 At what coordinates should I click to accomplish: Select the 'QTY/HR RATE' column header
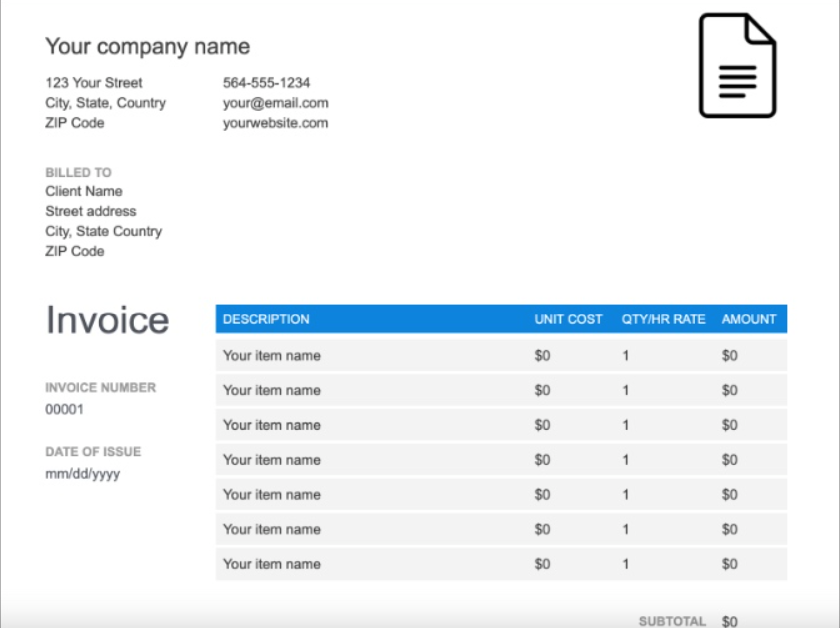(x=663, y=319)
